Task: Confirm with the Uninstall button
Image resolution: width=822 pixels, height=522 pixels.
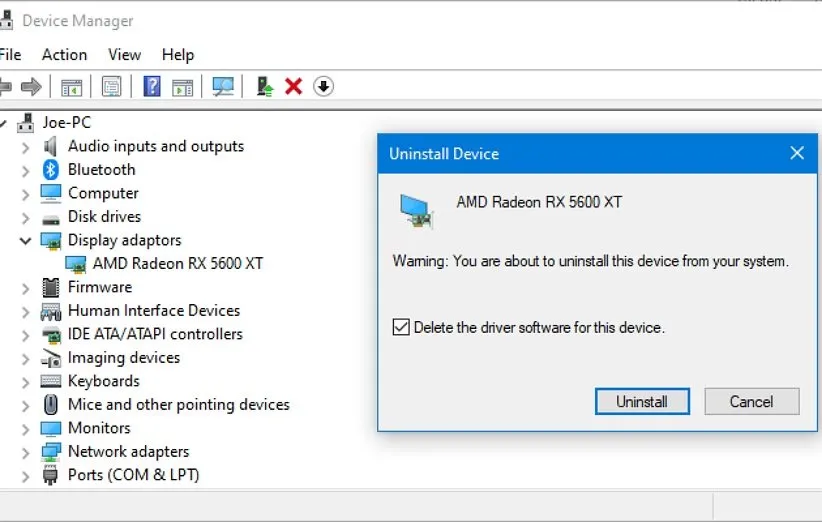Action: coord(641,402)
